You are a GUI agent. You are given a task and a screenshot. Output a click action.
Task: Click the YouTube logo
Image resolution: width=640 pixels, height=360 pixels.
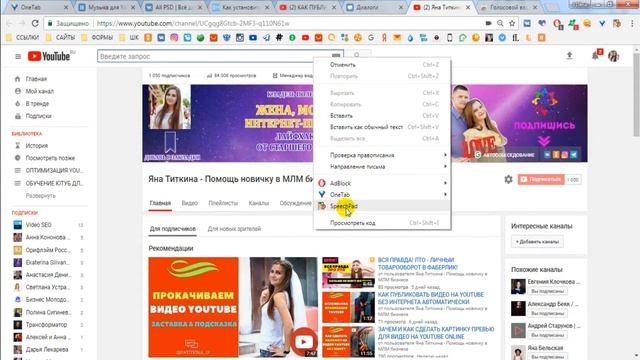click(49, 56)
